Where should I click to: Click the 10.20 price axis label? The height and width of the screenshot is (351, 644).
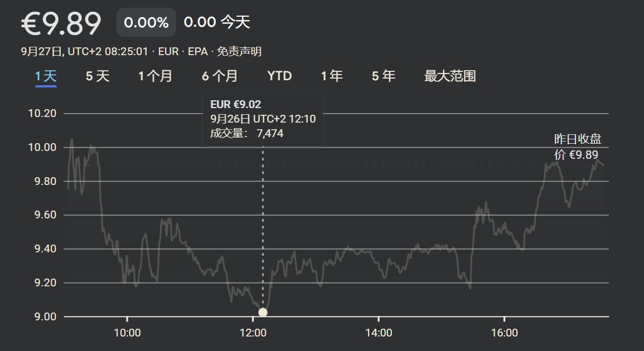[x=42, y=113]
